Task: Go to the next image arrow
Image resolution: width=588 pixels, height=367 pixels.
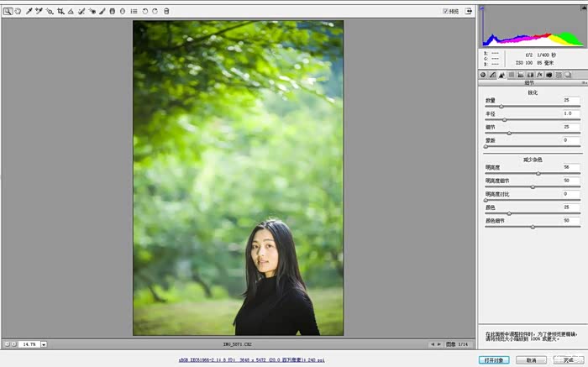Action: tap(439, 344)
